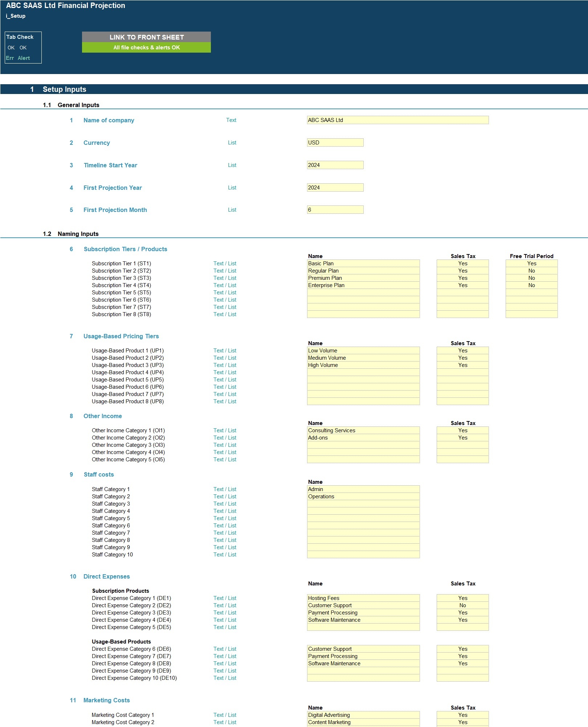Click the 'Other Income' section heading
This screenshot has height=727, width=588.
[x=103, y=416]
